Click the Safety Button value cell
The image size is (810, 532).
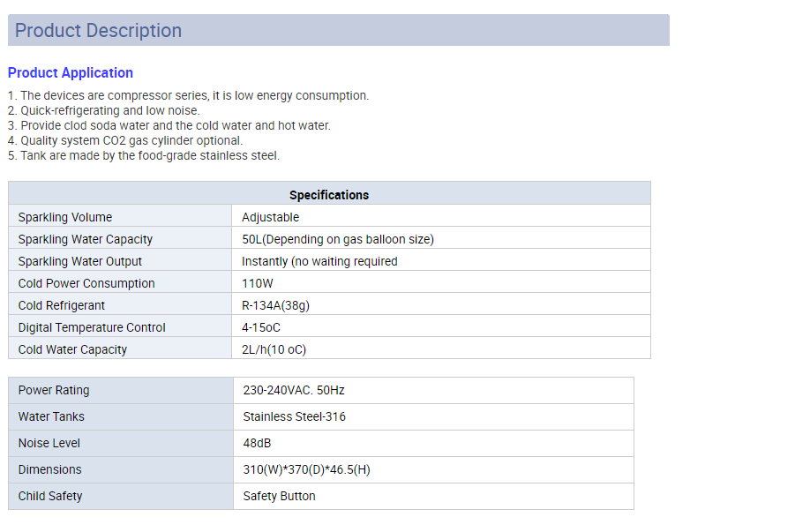click(x=280, y=496)
